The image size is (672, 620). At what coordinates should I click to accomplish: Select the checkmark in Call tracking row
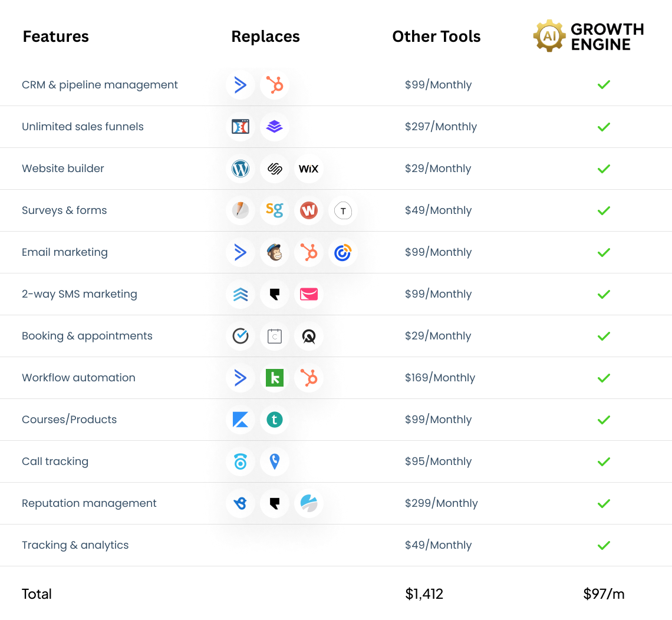click(604, 461)
